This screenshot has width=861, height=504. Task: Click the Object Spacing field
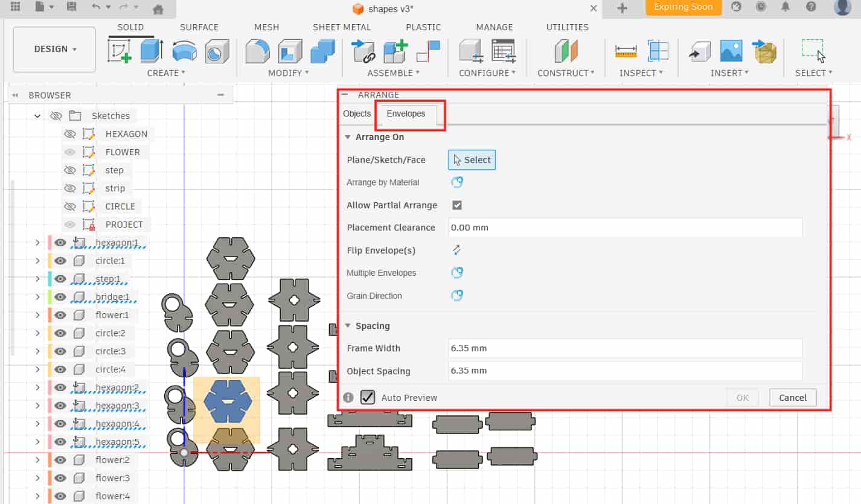pyautogui.click(x=625, y=371)
